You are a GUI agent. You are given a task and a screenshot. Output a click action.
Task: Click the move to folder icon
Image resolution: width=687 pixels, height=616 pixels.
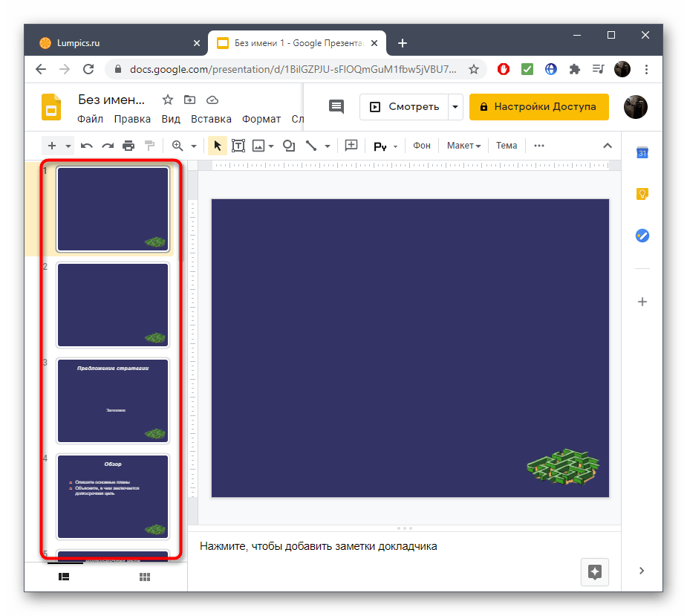point(189,100)
